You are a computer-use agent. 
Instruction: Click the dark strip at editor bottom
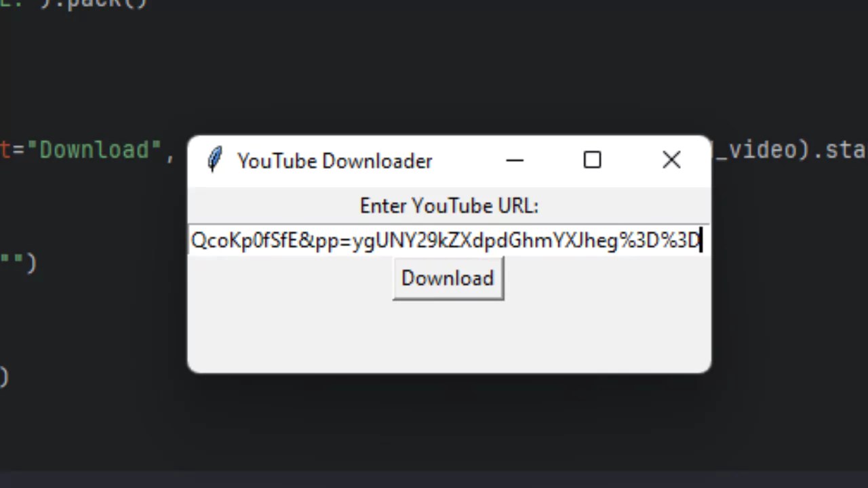pyautogui.click(x=434, y=480)
